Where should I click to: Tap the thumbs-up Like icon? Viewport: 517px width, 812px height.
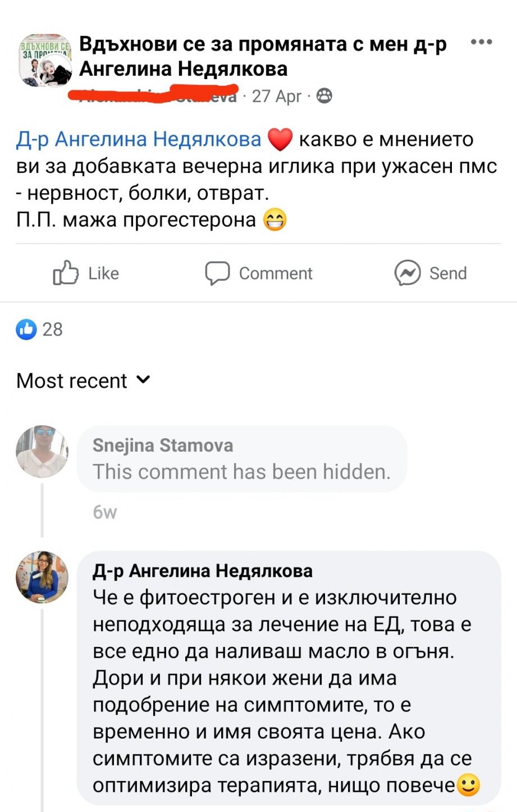point(65,273)
